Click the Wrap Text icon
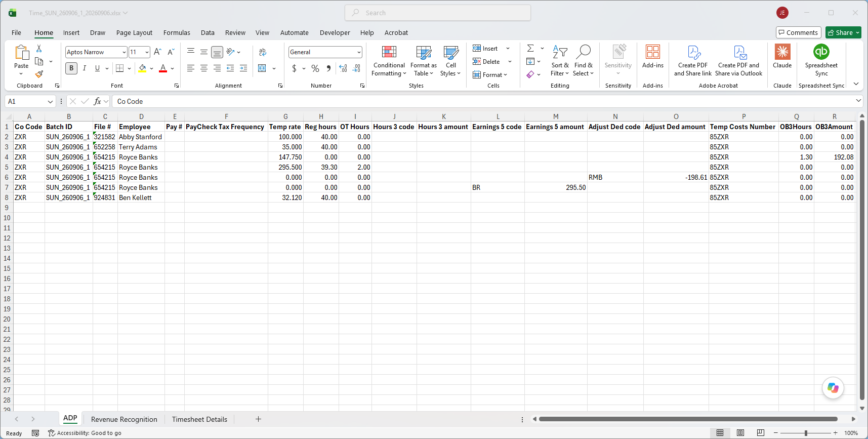Viewport: 868px width, 439px height. tap(262, 52)
